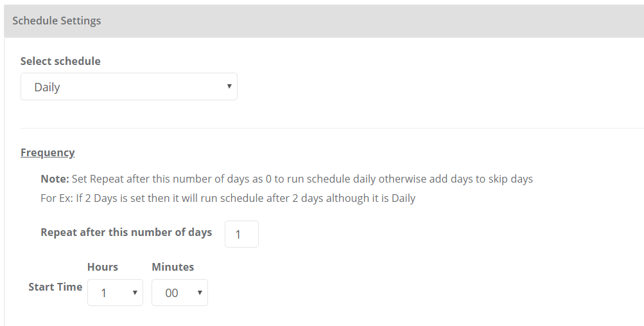
Task: Click the 00 value in the Minutes selector
Action: coord(171,293)
